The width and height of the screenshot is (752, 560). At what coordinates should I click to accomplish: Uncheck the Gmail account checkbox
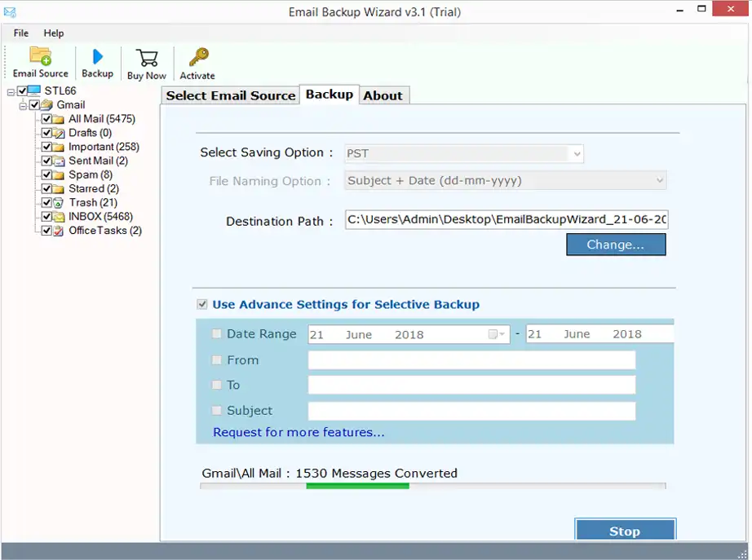(x=34, y=104)
